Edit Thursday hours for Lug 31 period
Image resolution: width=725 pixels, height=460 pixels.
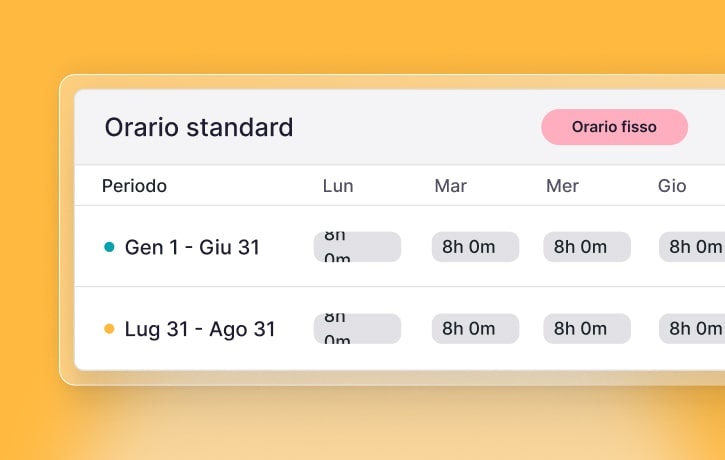tap(692, 329)
